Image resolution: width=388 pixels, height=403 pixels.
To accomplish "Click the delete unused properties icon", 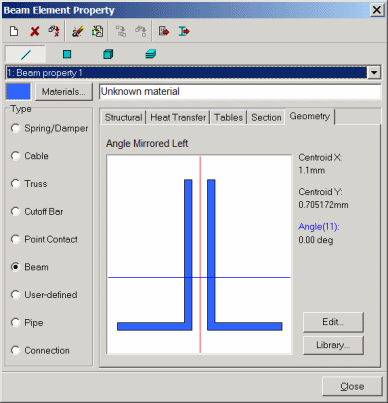I will point(54,32).
